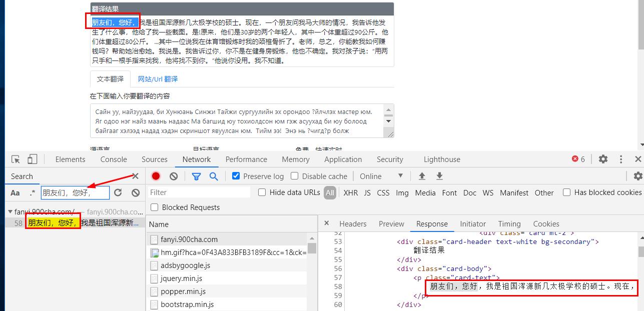Open the network search magnifier
Screen dimensions: 644x311
tap(213, 176)
